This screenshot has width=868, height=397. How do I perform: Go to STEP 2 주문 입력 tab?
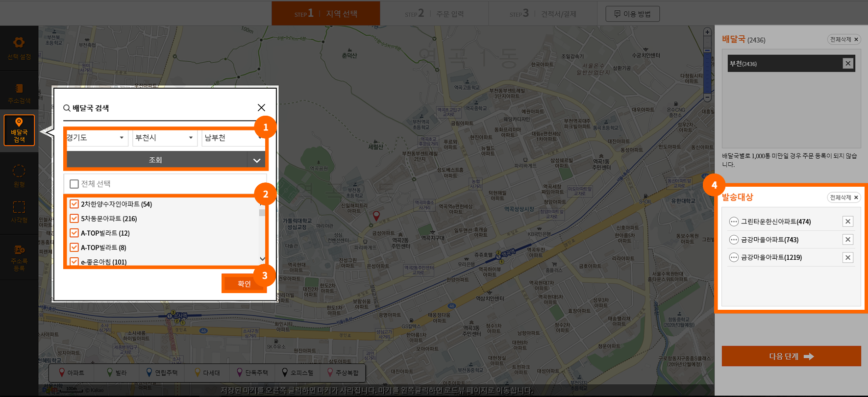pos(434,14)
